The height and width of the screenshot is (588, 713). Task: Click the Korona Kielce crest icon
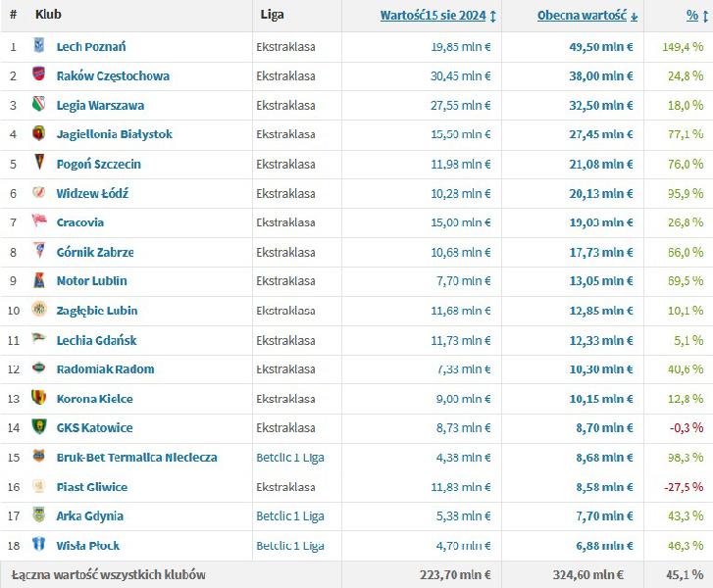point(39,399)
